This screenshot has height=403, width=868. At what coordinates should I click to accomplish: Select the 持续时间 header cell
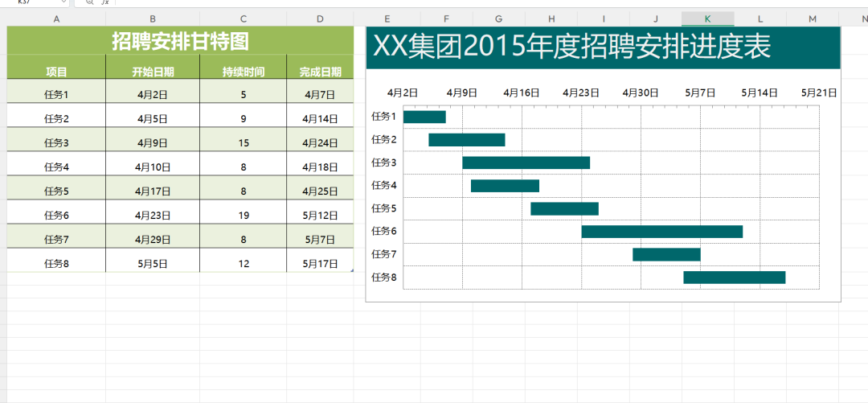pyautogui.click(x=244, y=72)
